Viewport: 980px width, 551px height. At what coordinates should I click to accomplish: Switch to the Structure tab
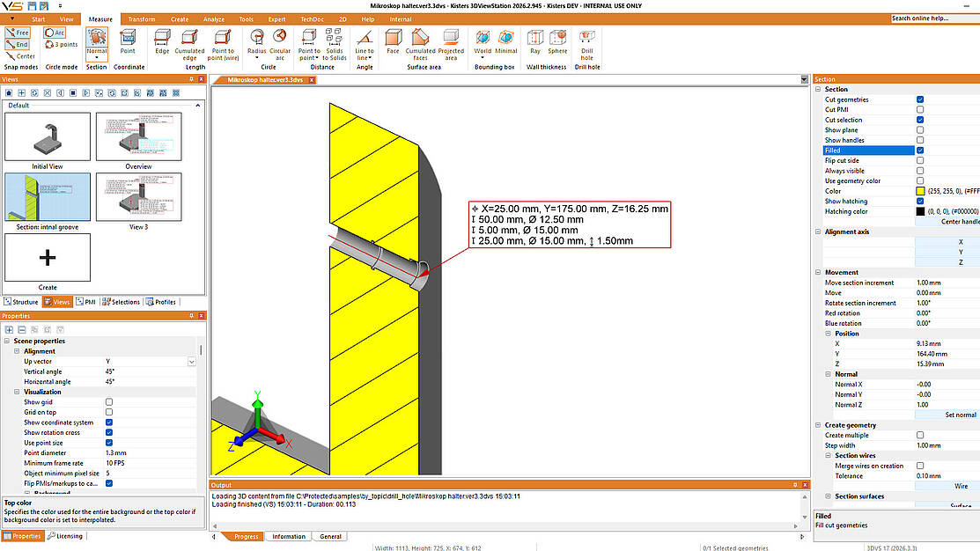click(21, 302)
